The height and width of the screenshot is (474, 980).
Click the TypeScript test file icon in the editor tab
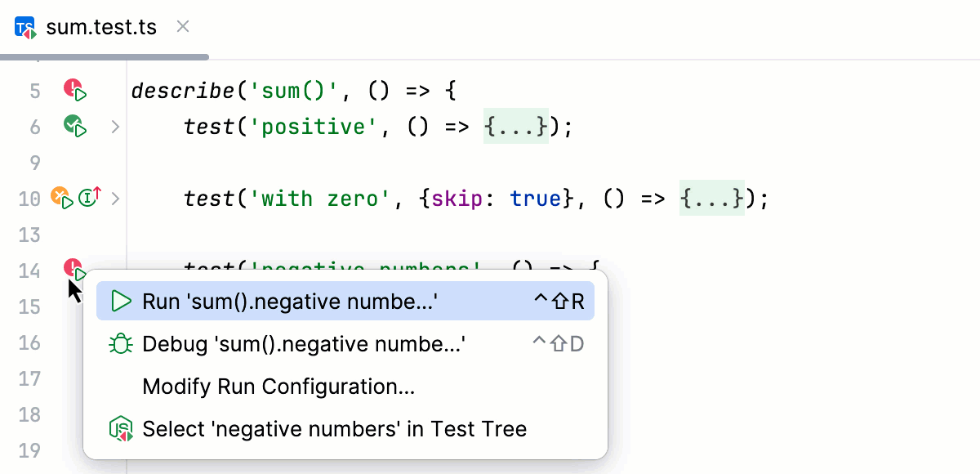pyautogui.click(x=24, y=26)
